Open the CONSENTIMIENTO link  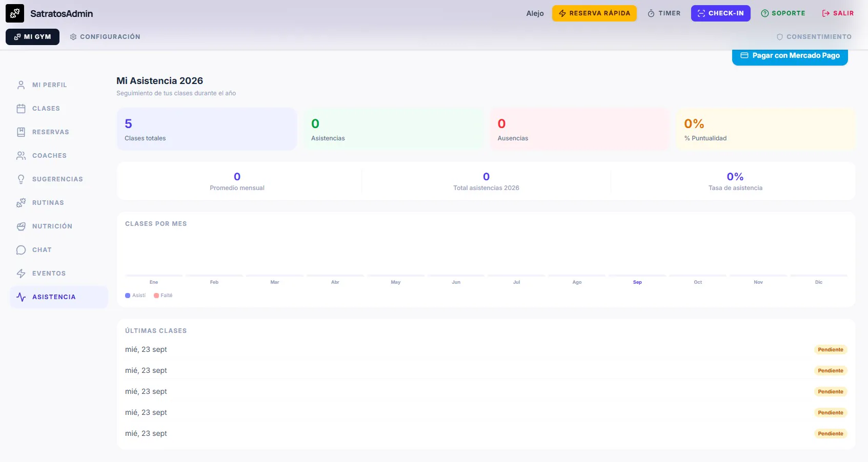[814, 37]
